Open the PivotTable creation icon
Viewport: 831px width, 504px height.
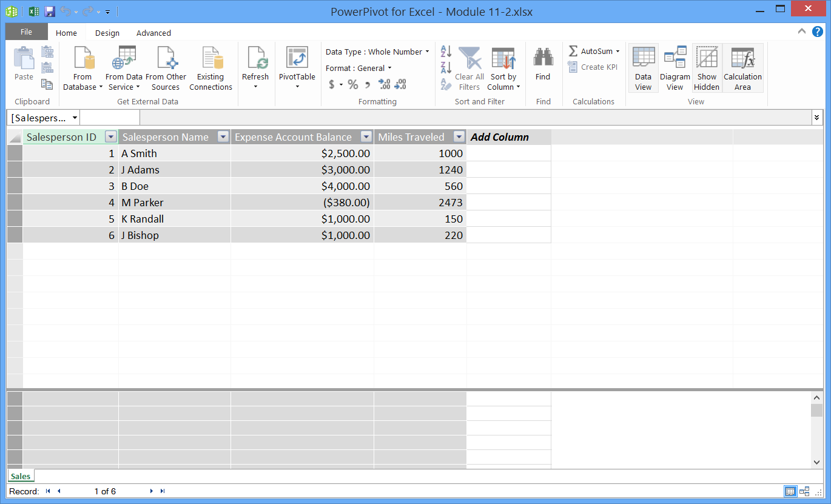[297, 67]
